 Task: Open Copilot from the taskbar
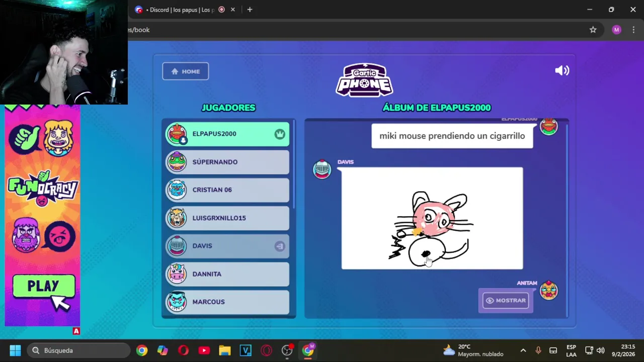(x=163, y=350)
